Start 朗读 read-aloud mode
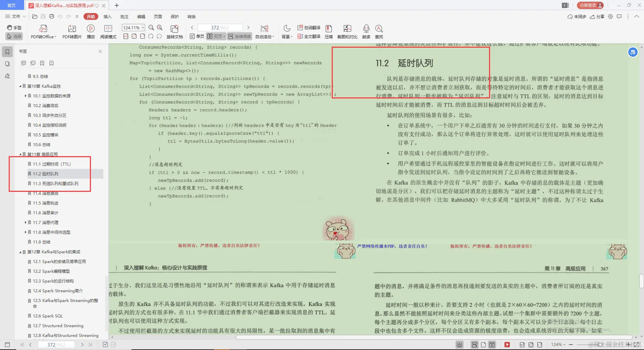 click(x=366, y=31)
